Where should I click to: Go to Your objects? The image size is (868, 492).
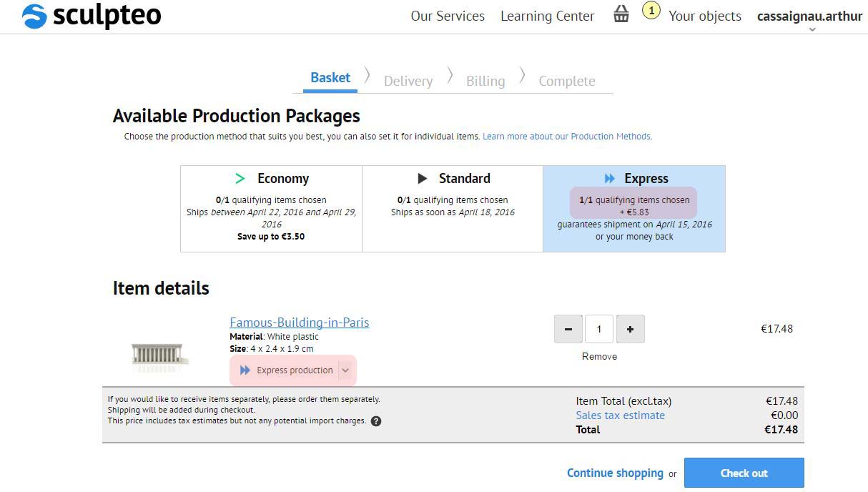705,16
